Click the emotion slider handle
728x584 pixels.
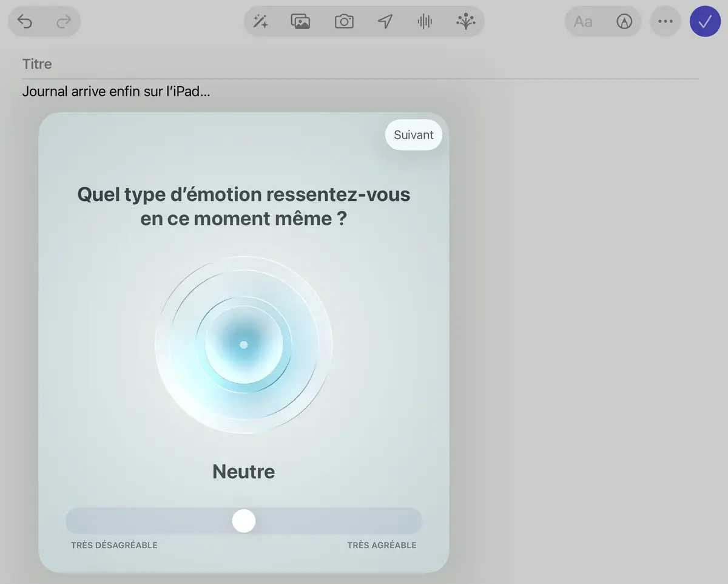point(243,520)
